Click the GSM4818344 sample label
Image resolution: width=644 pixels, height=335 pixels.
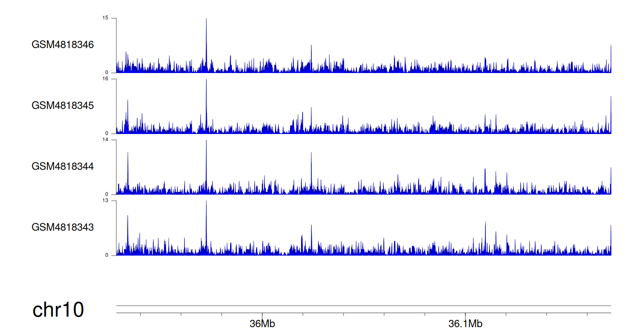click(x=63, y=166)
